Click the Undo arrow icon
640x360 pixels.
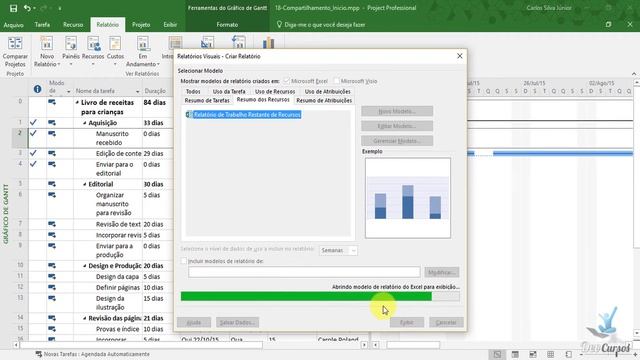coord(27,8)
